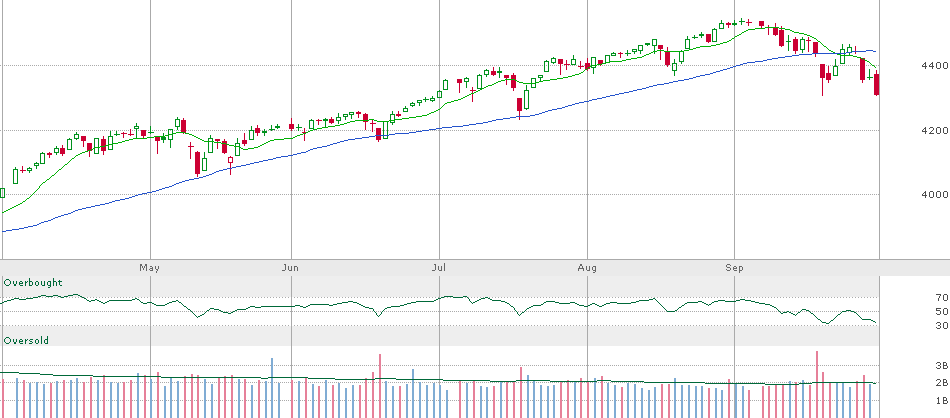Screen dimensions: 950x418
Task: Click the Overbought label
Action: (x=33, y=283)
